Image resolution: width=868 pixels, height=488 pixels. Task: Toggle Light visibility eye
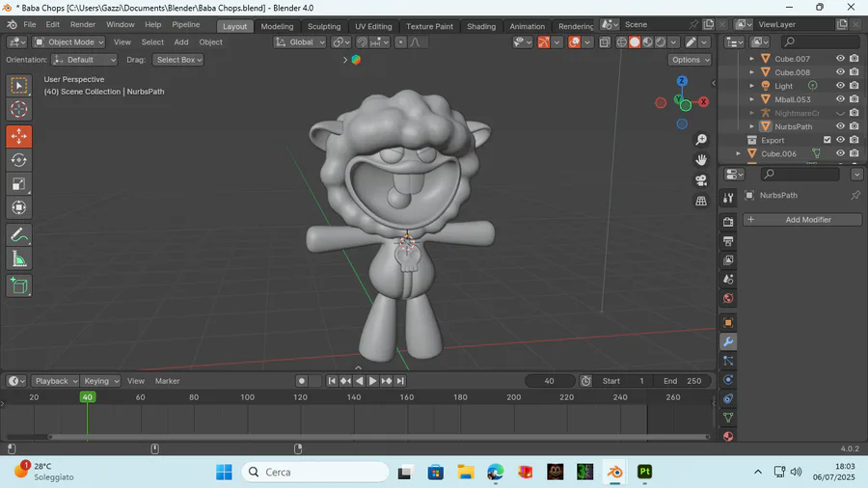click(x=840, y=86)
